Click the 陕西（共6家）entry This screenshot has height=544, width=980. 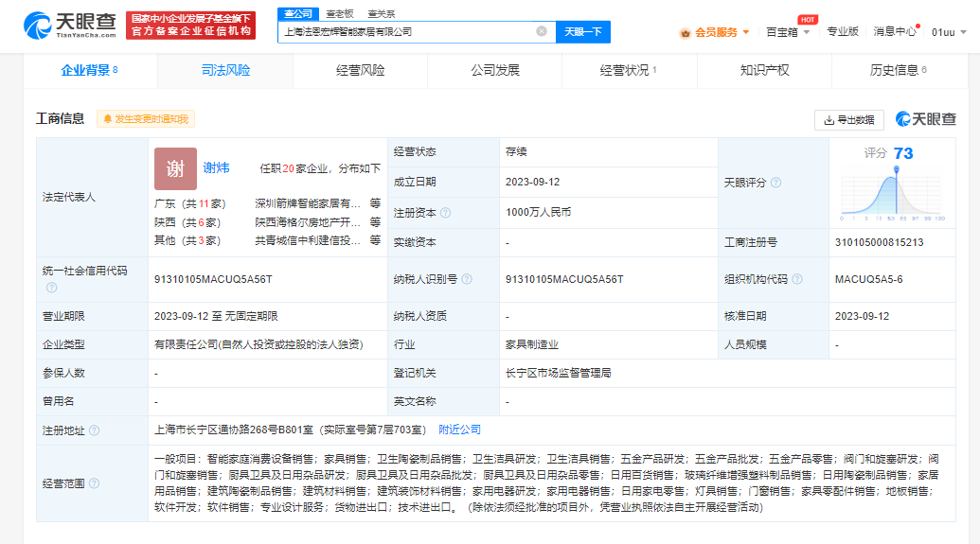click(187, 222)
